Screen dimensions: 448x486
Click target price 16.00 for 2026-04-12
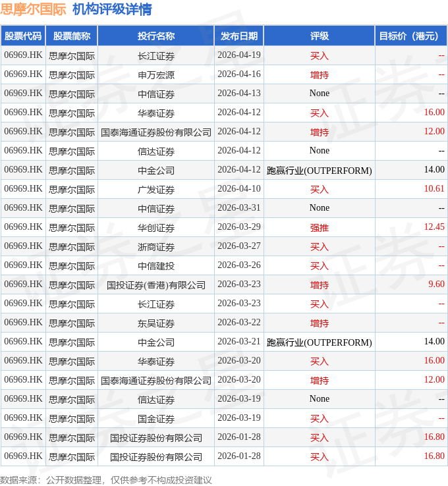434,113
